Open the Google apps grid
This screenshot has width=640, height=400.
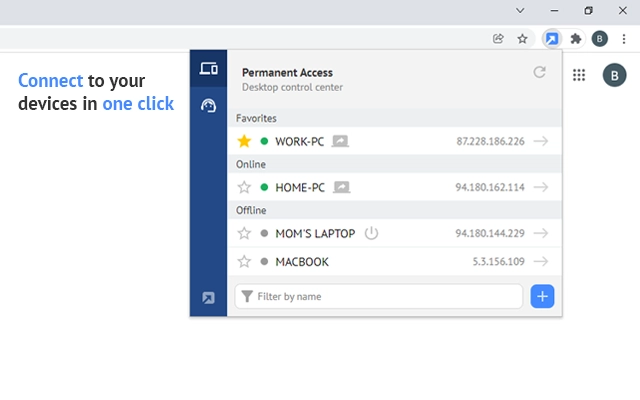579,75
